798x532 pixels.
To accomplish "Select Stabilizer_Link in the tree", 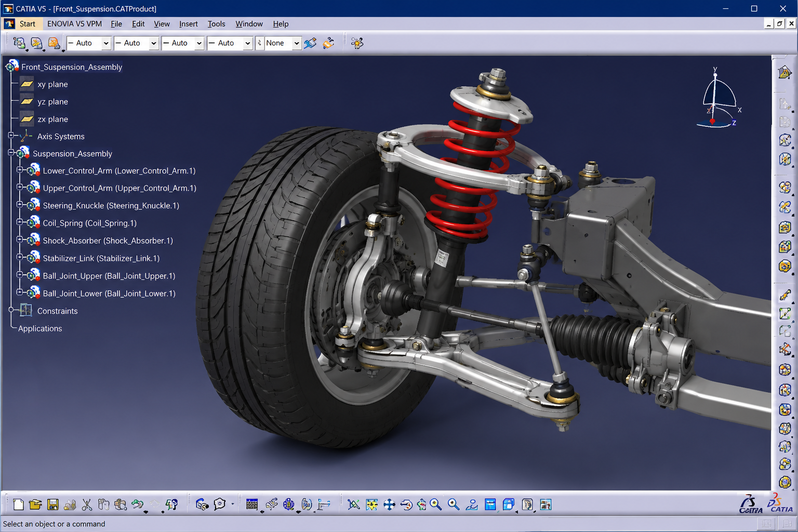I will click(101, 258).
